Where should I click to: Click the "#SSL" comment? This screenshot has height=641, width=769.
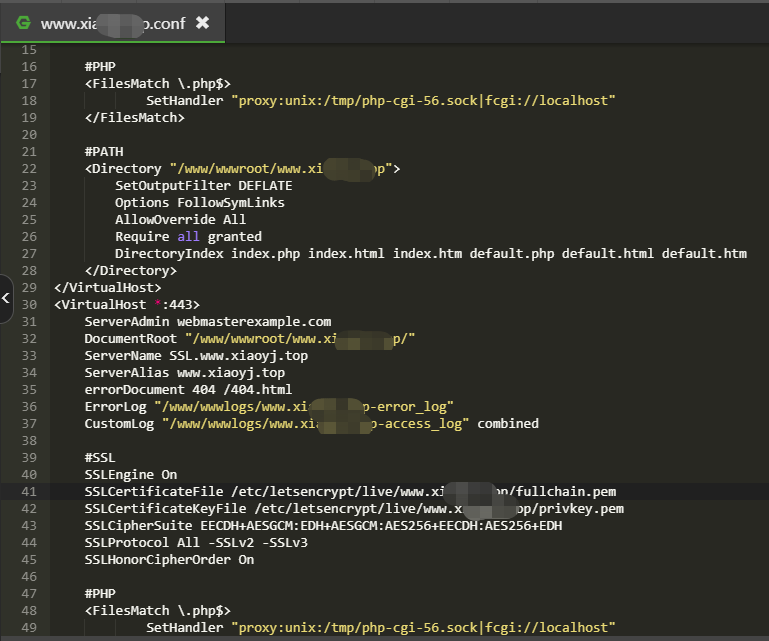[100, 458]
